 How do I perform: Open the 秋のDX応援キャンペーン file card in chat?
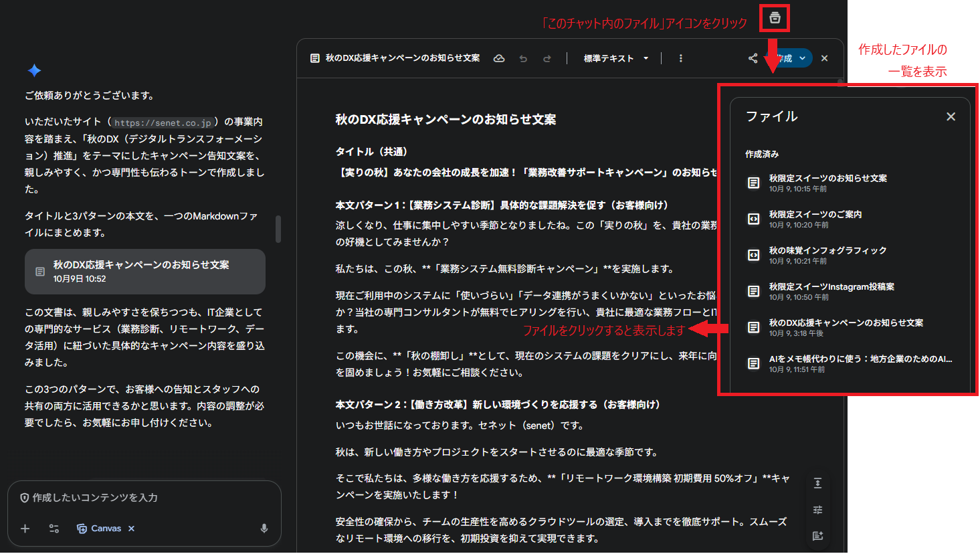click(145, 272)
